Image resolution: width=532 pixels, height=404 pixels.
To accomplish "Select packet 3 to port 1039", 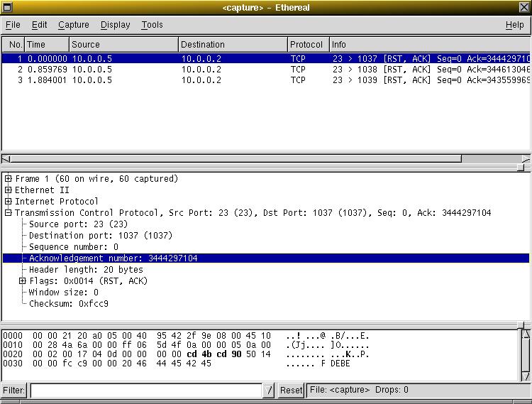I will [266, 80].
